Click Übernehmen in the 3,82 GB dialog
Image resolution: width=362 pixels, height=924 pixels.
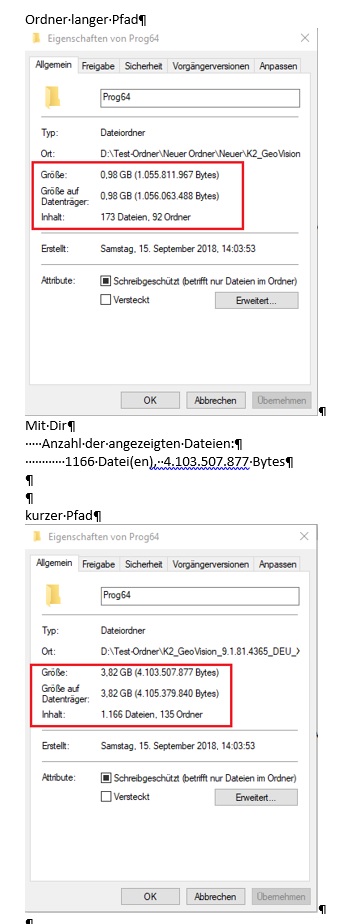pyautogui.click(x=281, y=897)
